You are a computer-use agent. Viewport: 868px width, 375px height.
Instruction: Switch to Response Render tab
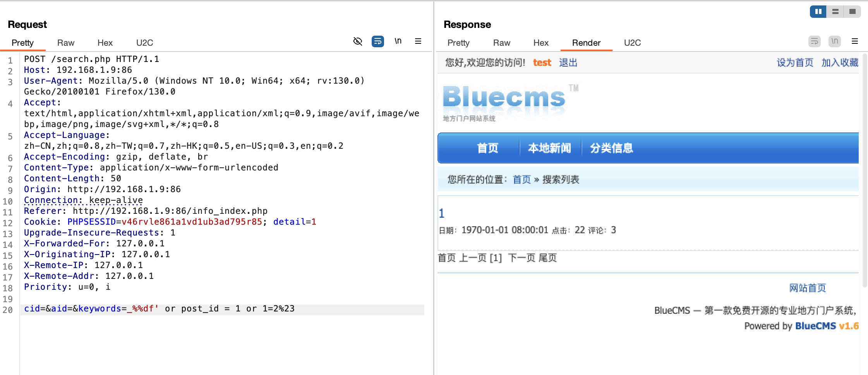point(586,43)
